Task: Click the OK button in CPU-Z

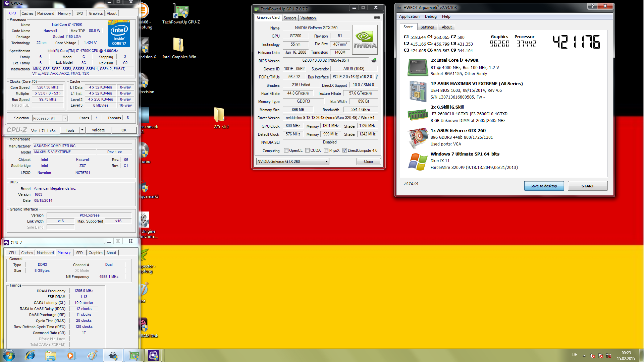Action: click(x=124, y=130)
